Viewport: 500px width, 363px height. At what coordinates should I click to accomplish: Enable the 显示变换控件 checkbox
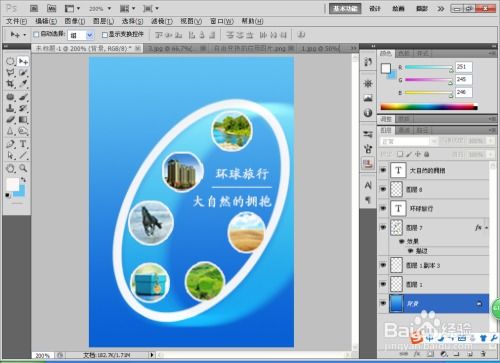point(105,35)
